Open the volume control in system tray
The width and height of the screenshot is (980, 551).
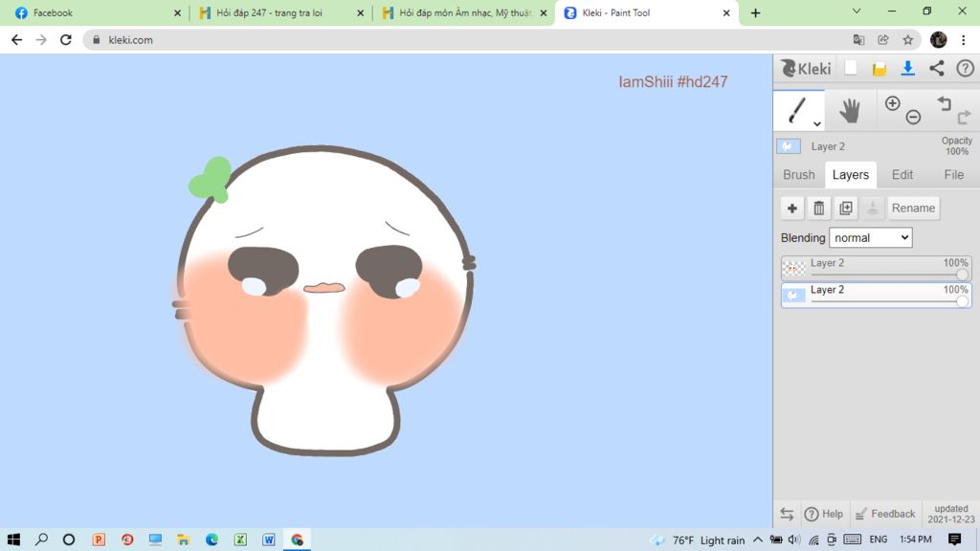pyautogui.click(x=793, y=540)
